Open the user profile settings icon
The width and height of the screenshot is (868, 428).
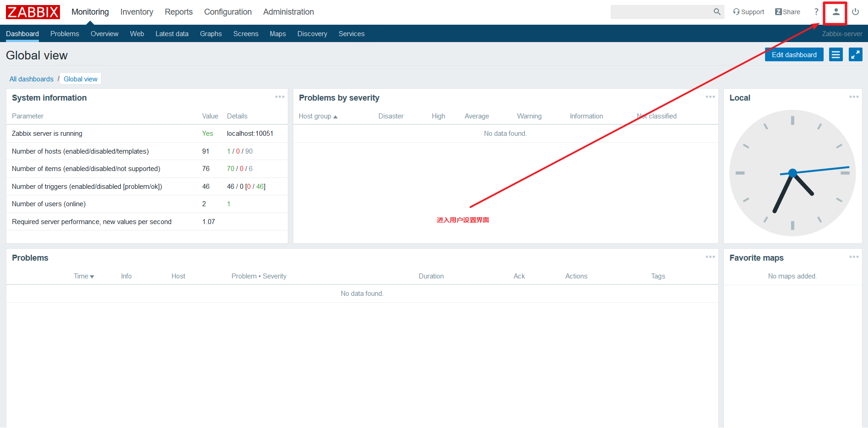(836, 12)
